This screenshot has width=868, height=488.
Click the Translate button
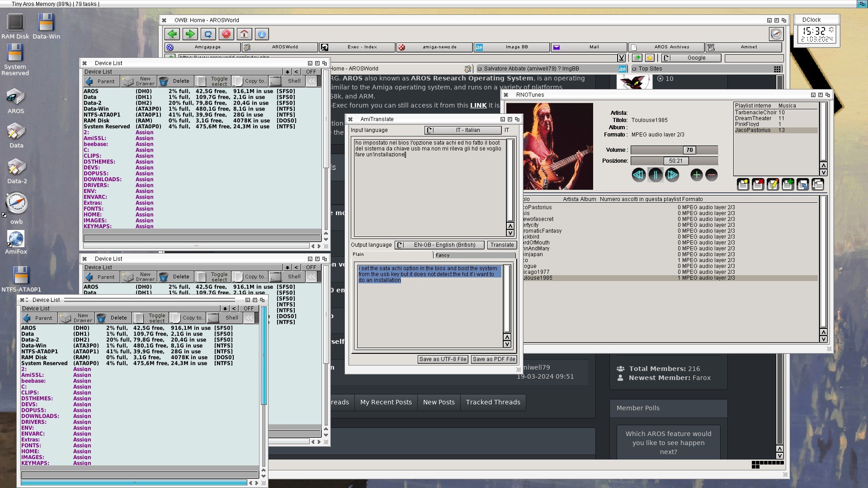point(502,245)
